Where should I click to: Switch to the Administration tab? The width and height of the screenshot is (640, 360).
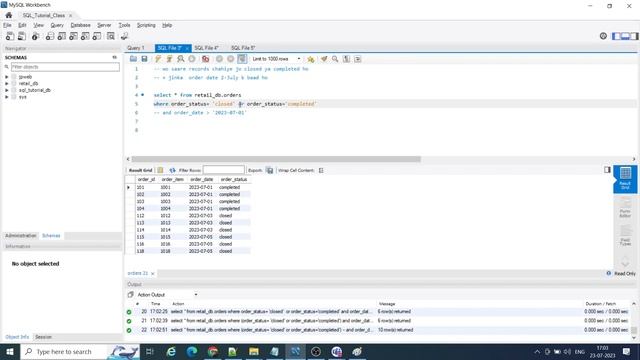[x=21, y=236]
